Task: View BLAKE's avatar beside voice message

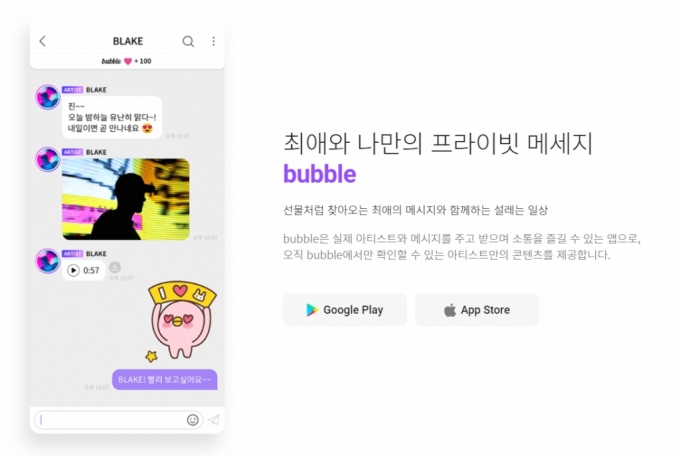Action: click(x=48, y=261)
